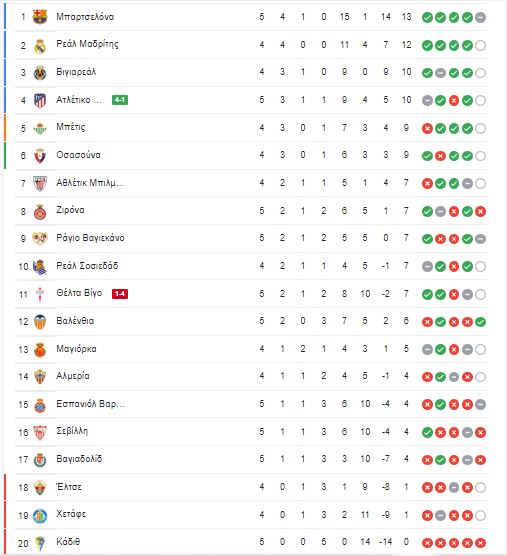
Task: Click Barcelona's grey draw form indicator
Action: click(480, 17)
